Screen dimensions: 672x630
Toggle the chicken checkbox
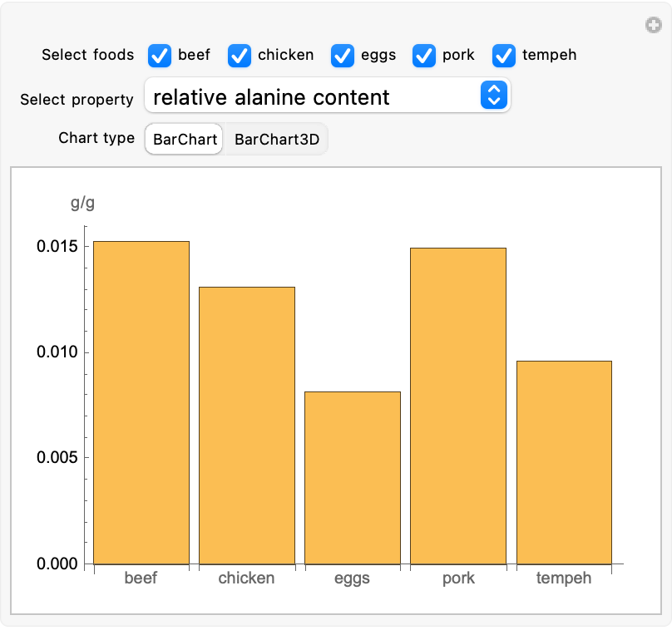point(240,56)
